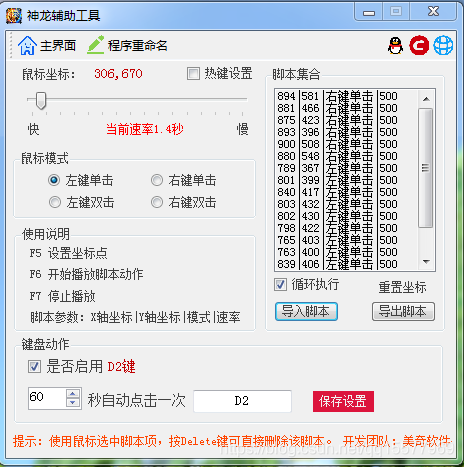
Task: Click script list scrollbar up arrow
Action: (426, 99)
